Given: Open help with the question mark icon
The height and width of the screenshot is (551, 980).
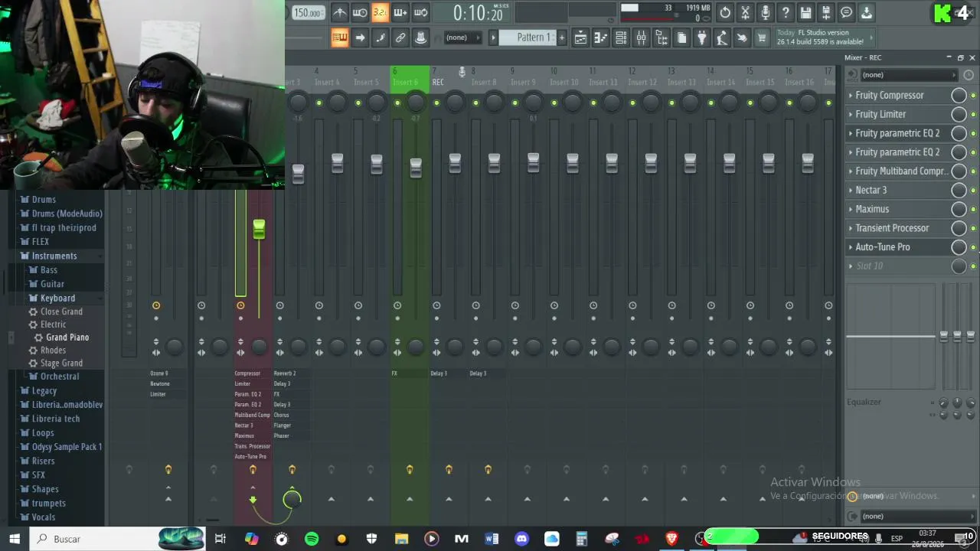Looking at the screenshot, I should pyautogui.click(x=786, y=12).
